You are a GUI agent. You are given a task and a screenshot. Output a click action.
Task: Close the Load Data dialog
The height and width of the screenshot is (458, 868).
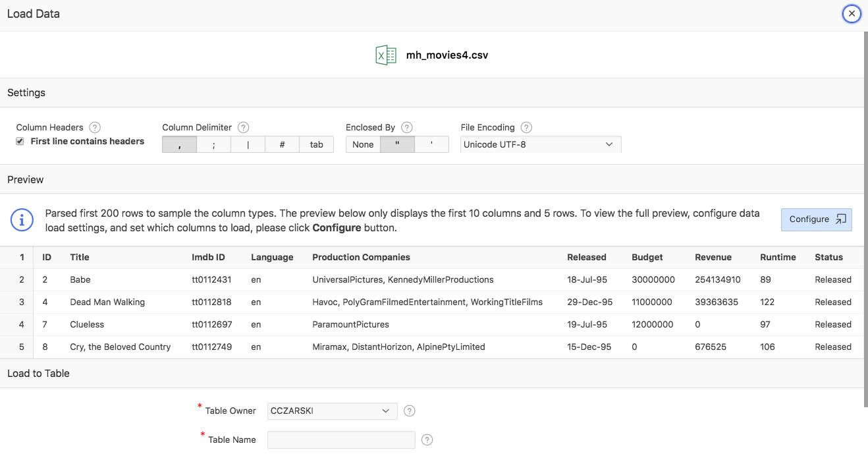[x=852, y=13]
